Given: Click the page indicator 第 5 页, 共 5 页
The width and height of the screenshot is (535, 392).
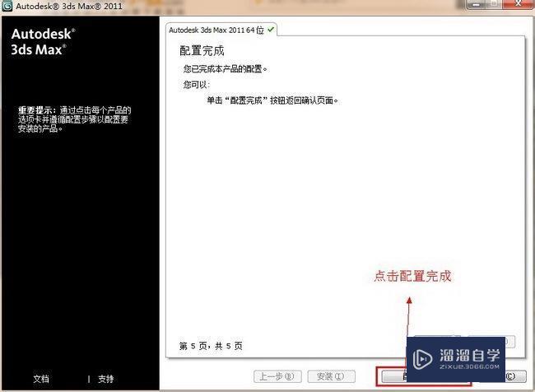Looking at the screenshot, I should click(211, 346).
